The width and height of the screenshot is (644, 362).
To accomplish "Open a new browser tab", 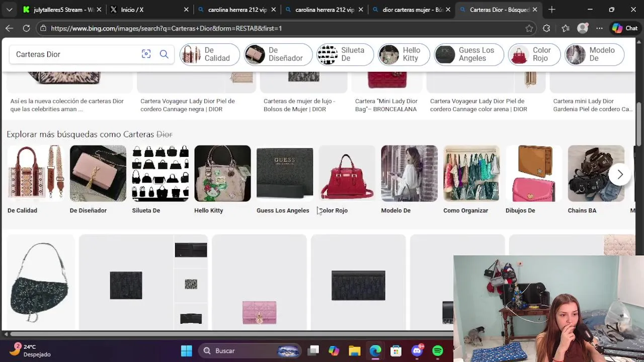I will [x=552, y=10].
